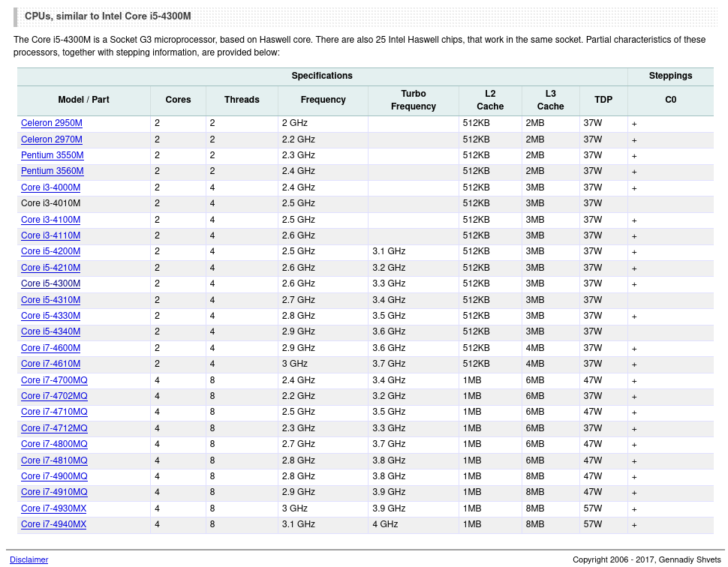Click the Frequency column header
Screen dimensions: 728x567
click(x=323, y=100)
